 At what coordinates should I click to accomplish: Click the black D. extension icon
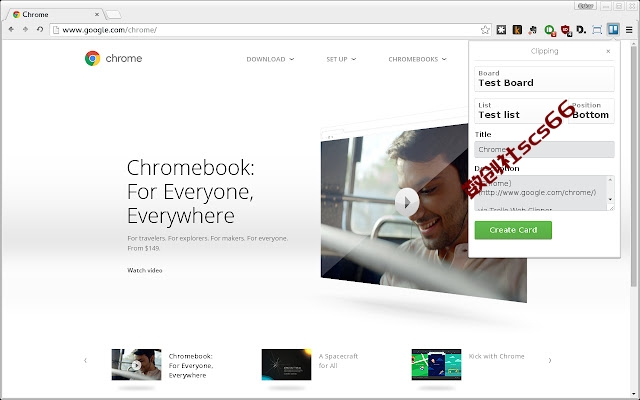tap(581, 30)
